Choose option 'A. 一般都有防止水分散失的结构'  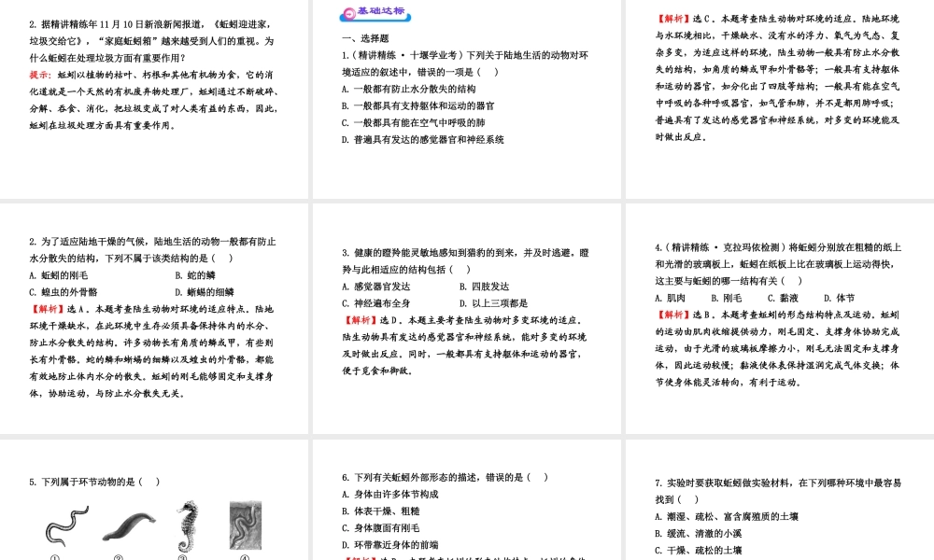[409, 90]
